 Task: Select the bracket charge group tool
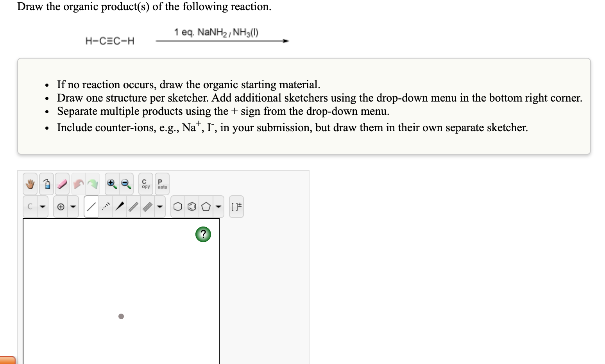pos(237,206)
